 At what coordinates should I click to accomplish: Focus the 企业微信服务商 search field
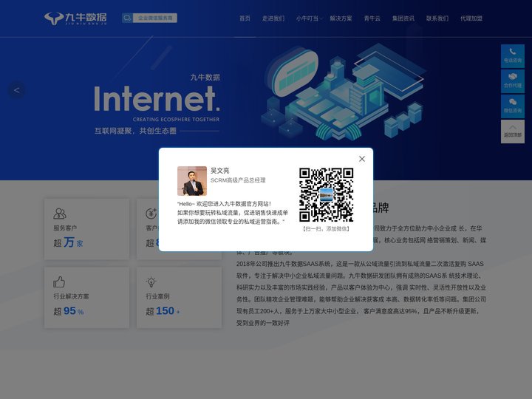pos(155,18)
